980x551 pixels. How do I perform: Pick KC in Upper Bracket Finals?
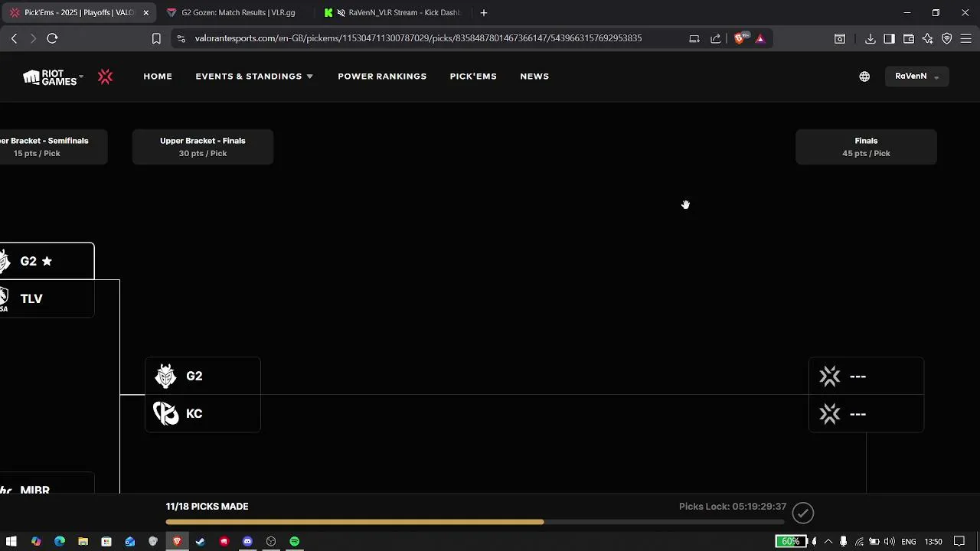pyautogui.click(x=203, y=413)
